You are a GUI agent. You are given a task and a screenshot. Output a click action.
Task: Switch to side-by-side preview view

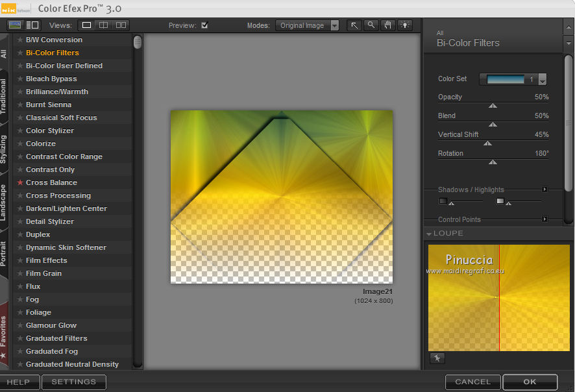coord(120,25)
